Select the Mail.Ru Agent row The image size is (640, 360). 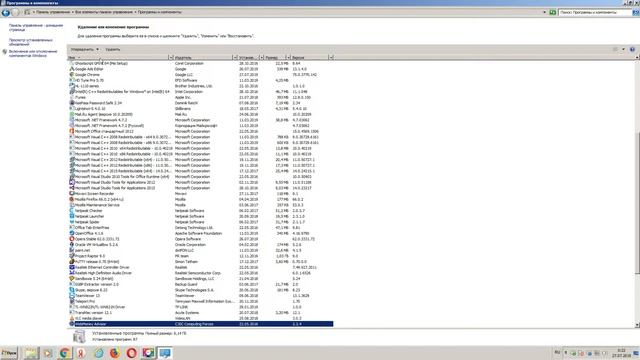point(200,114)
